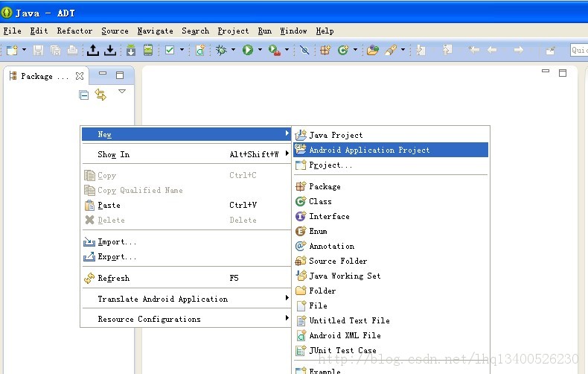Click the checkmark lint toolbar icon
Image resolution: width=588 pixels, height=374 pixels.
click(170, 50)
